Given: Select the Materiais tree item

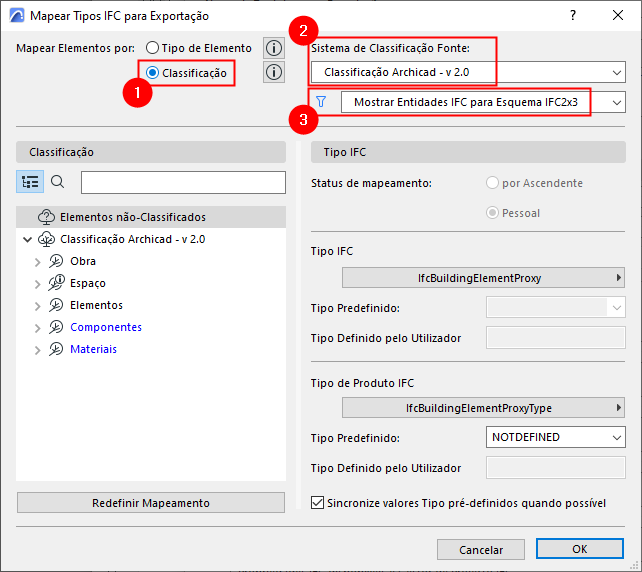Looking at the screenshot, I should point(93,349).
